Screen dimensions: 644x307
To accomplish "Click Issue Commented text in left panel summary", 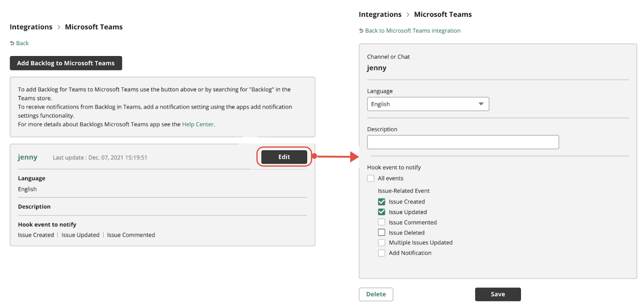I will pos(131,235).
